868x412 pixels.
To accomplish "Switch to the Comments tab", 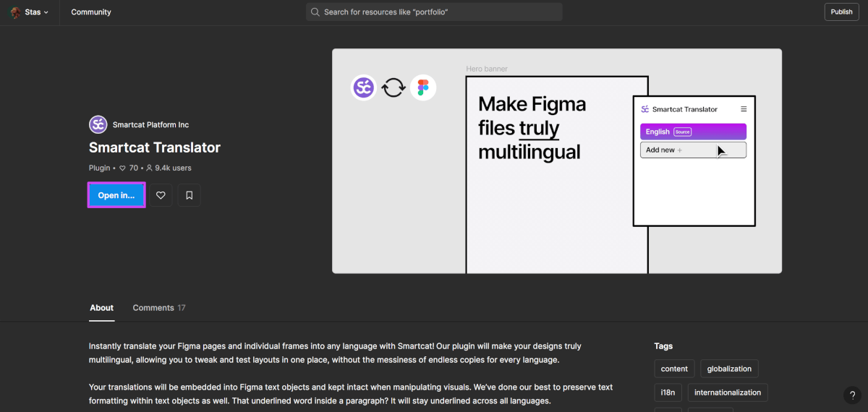I will coord(159,308).
